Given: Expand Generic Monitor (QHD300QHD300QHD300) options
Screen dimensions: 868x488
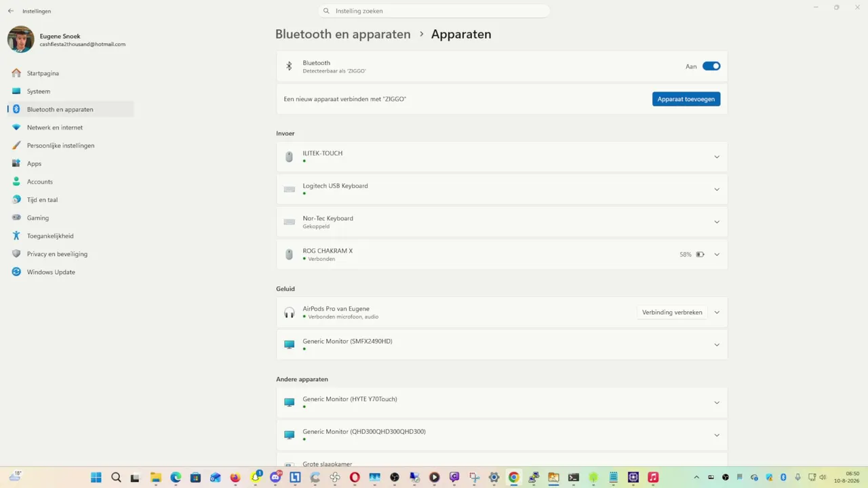Looking at the screenshot, I should tap(717, 435).
